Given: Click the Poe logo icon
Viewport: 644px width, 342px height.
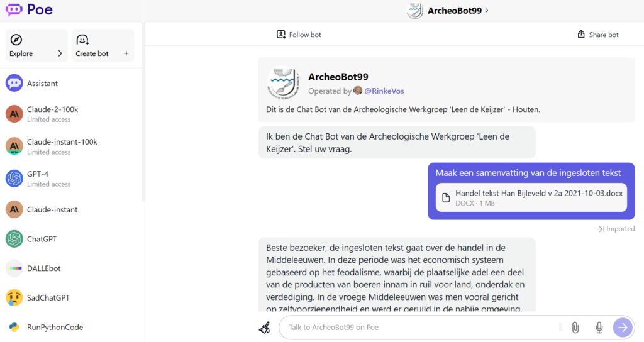Looking at the screenshot, I should point(14,10).
